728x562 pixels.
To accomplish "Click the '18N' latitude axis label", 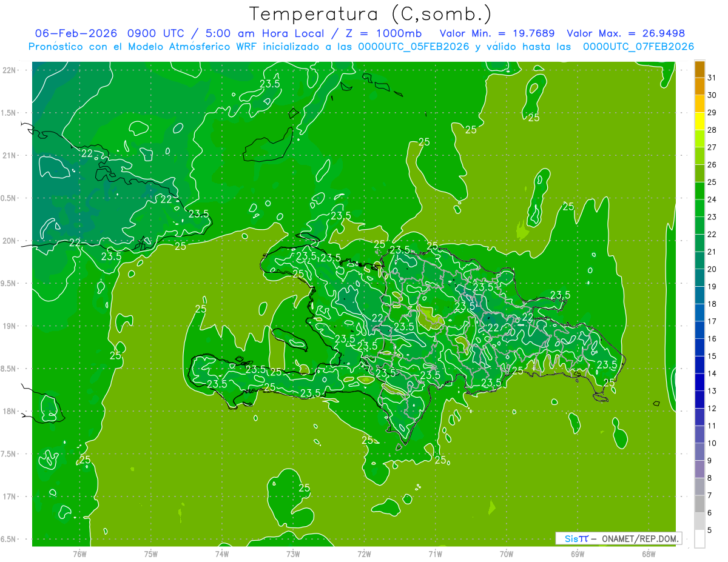I will tap(9, 411).
